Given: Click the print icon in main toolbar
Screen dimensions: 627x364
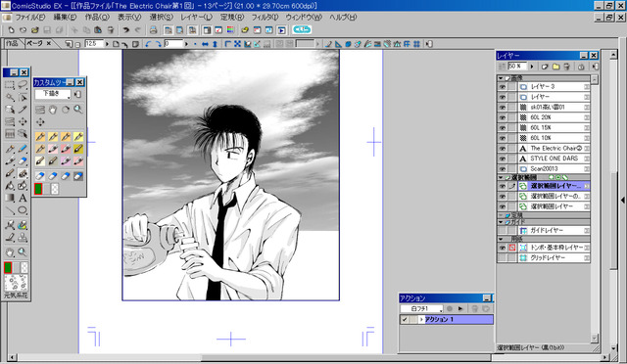Looking at the screenshot, I should point(153,30).
